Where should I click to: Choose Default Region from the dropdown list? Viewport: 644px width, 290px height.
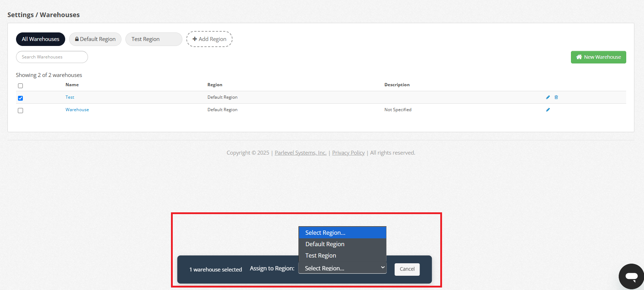[x=324, y=244]
